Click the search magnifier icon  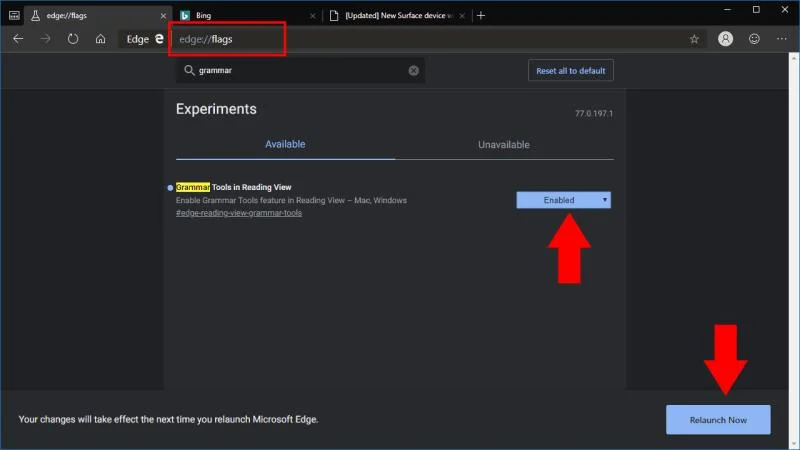point(189,70)
